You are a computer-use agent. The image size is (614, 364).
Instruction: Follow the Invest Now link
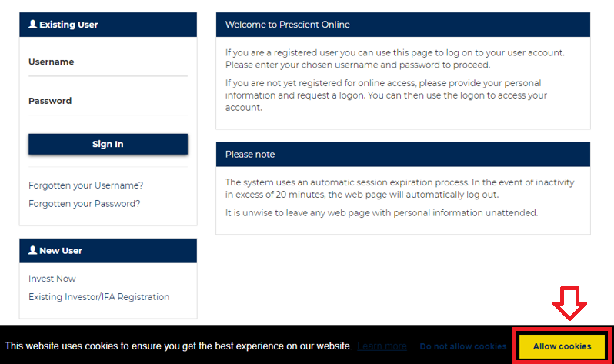[52, 279]
